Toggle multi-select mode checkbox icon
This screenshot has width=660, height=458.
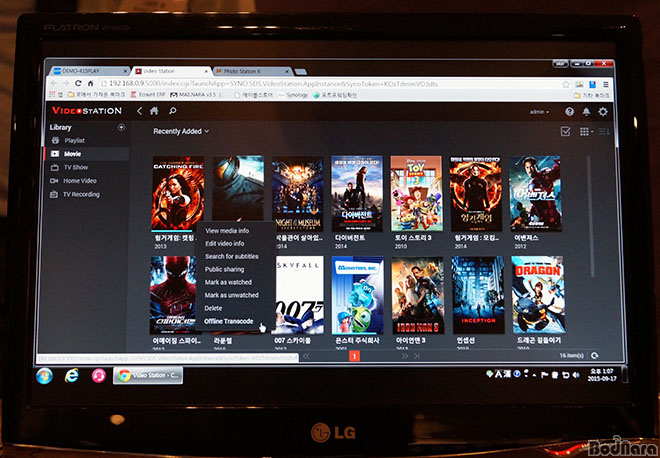click(565, 132)
